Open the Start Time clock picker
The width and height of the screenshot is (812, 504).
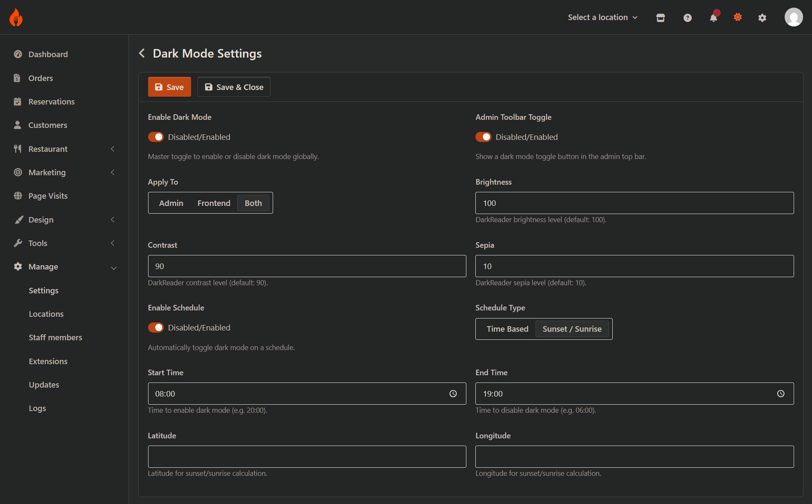[x=453, y=394]
